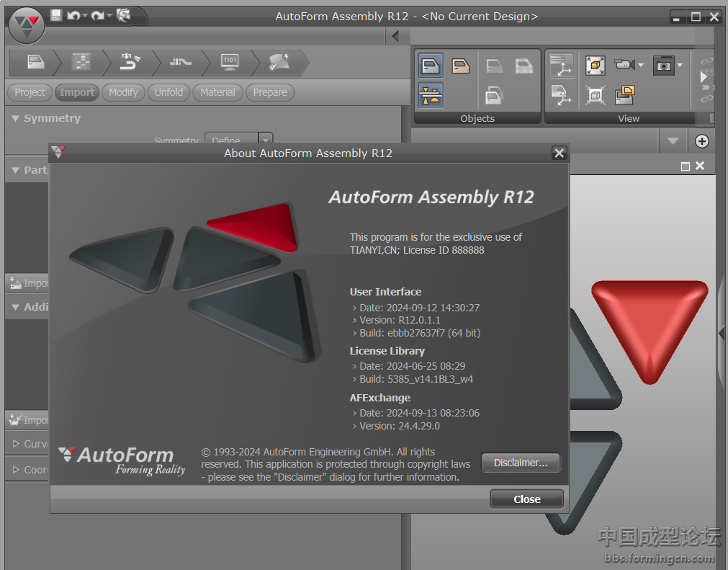The width and height of the screenshot is (728, 570).
Task: Switch to the Prepare tab
Action: (x=270, y=92)
